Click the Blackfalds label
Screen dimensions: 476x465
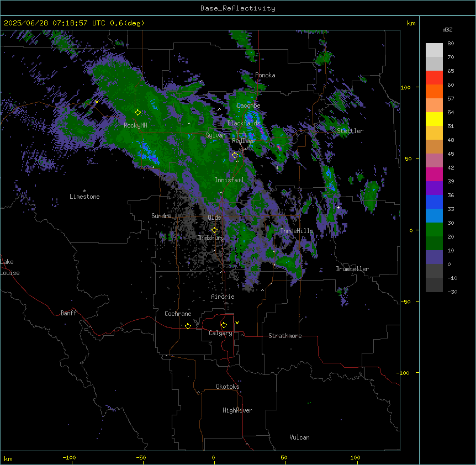click(244, 123)
